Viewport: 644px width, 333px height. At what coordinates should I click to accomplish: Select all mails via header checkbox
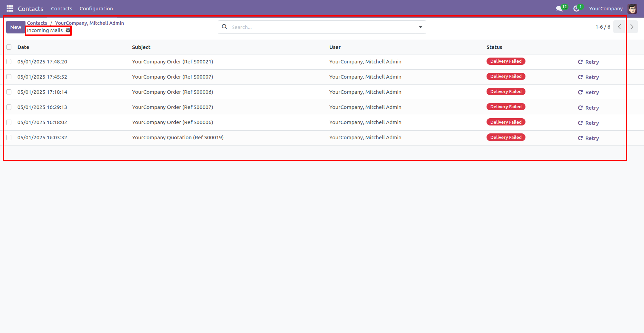pos(9,47)
